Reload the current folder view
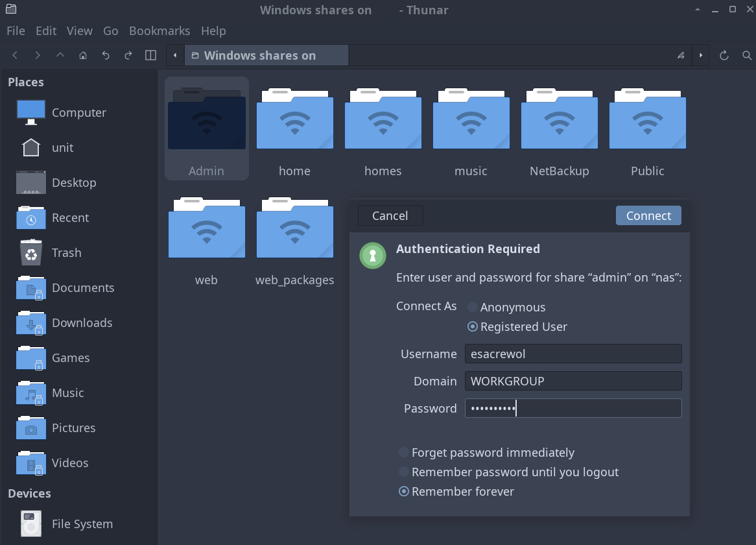The width and height of the screenshot is (756, 545). pyautogui.click(x=724, y=55)
